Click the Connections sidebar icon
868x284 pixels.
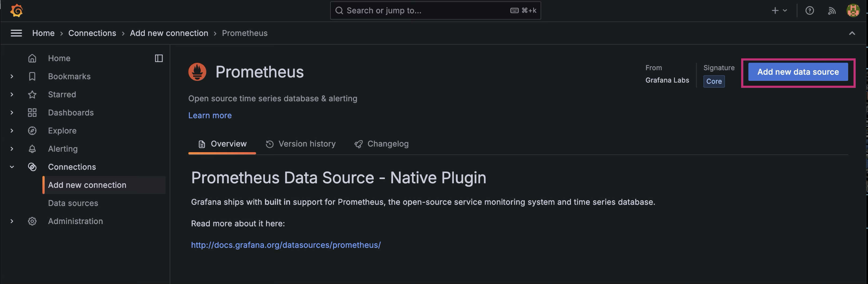[x=32, y=167]
